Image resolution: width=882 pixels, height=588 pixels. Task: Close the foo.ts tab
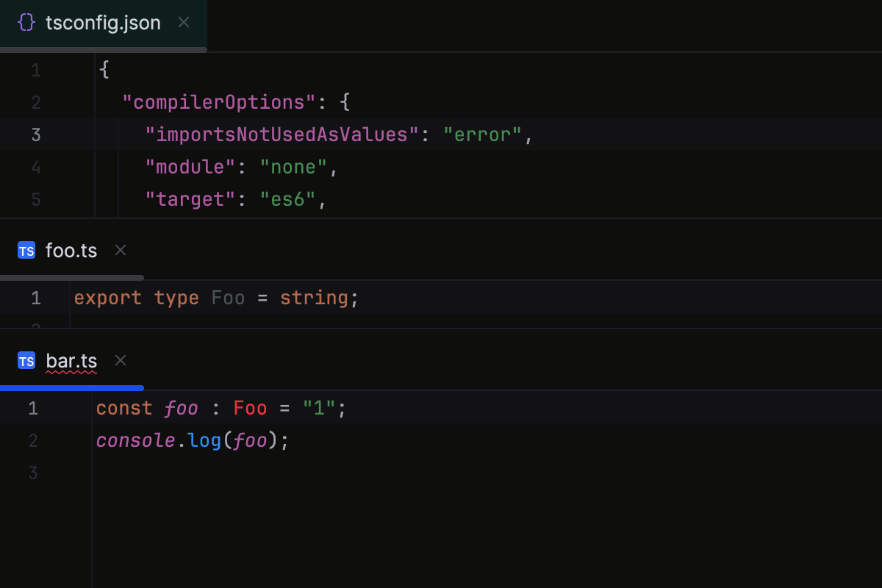click(x=120, y=250)
